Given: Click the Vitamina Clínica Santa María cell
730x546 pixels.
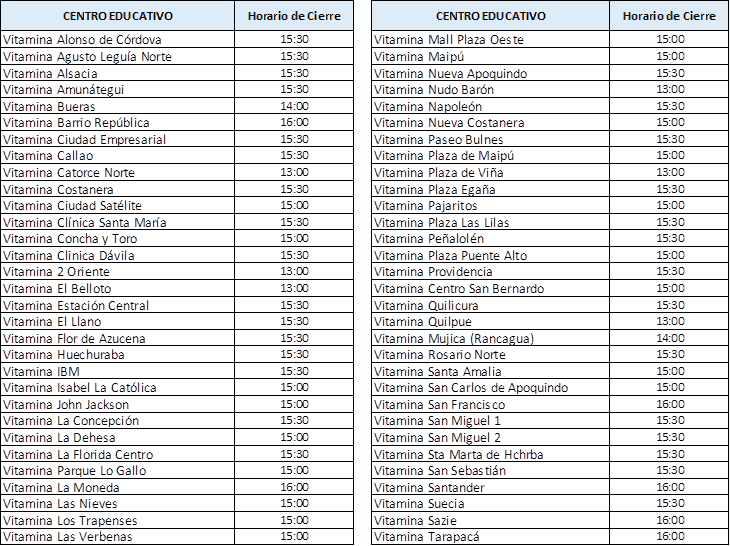Looking at the screenshot, I should 117,222.
